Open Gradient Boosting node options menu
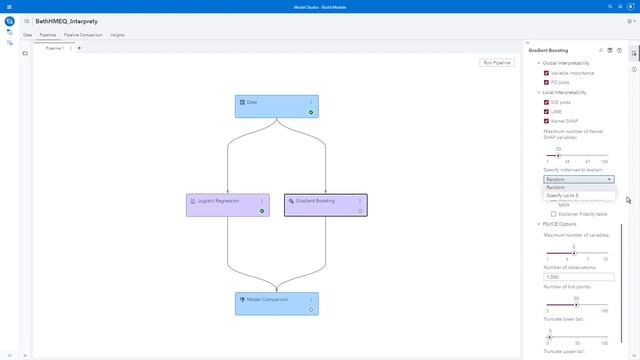640x360 pixels. (x=360, y=201)
